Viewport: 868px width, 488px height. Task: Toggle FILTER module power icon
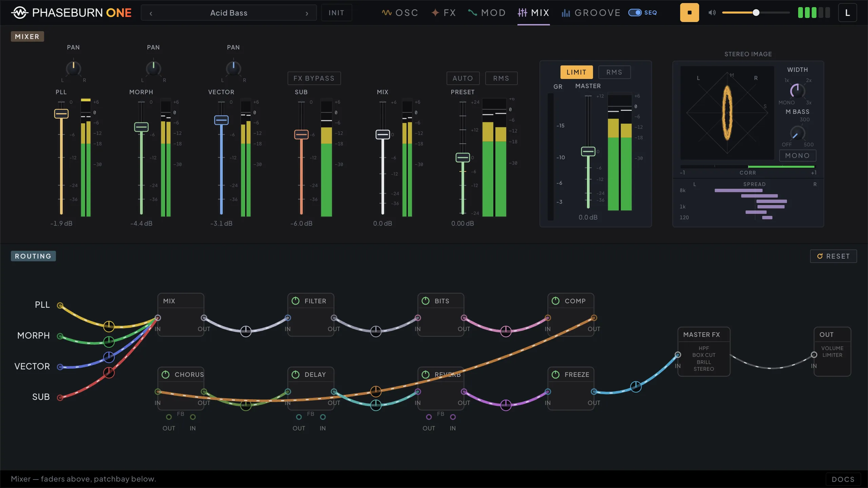[x=296, y=301]
